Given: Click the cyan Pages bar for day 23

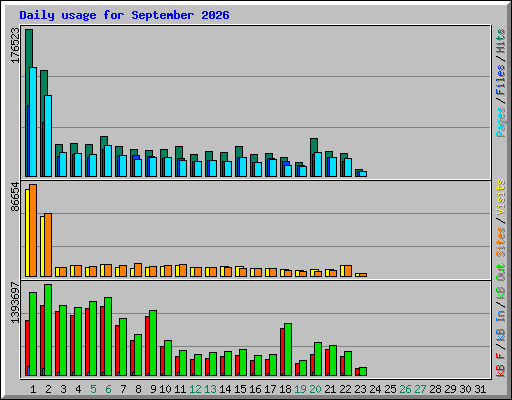Looking at the screenshot, I should click(363, 174).
